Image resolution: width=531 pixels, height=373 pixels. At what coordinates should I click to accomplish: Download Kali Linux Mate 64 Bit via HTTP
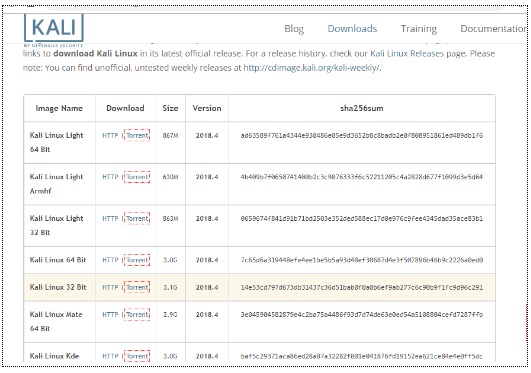tap(110, 314)
